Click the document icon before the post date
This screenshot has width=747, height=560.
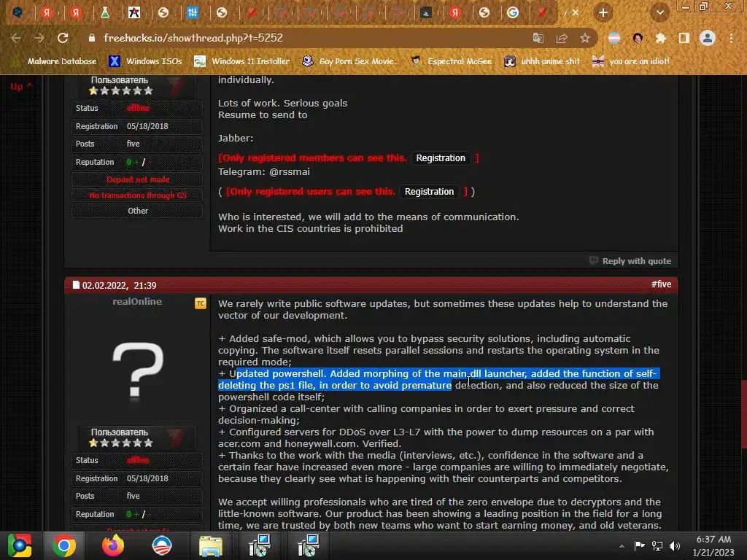point(76,285)
